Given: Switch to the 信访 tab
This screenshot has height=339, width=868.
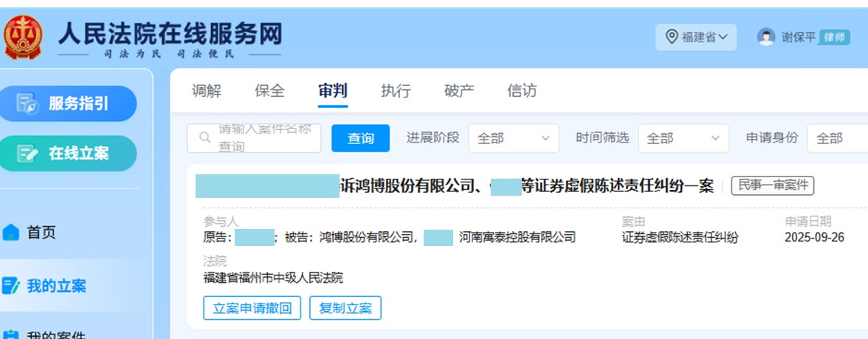Looking at the screenshot, I should tap(522, 91).
